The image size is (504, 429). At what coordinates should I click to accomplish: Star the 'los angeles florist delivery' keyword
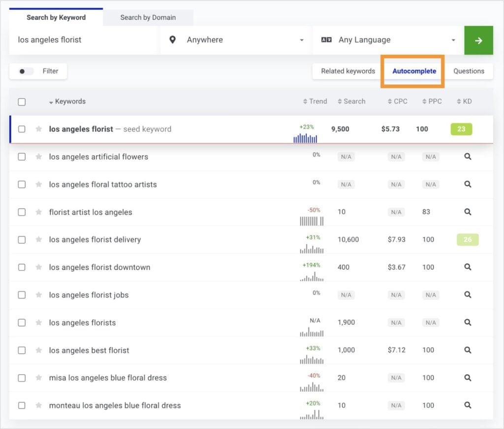(38, 240)
